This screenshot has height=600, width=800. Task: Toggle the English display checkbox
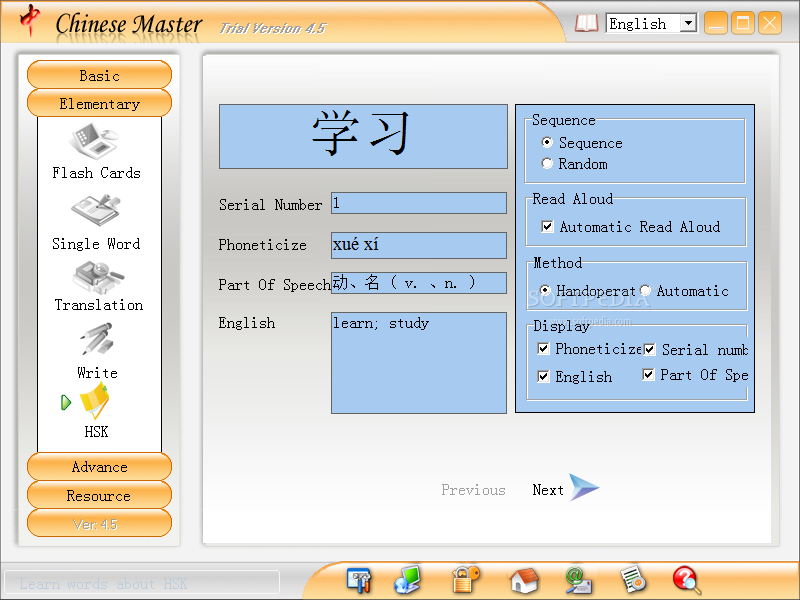[543, 377]
